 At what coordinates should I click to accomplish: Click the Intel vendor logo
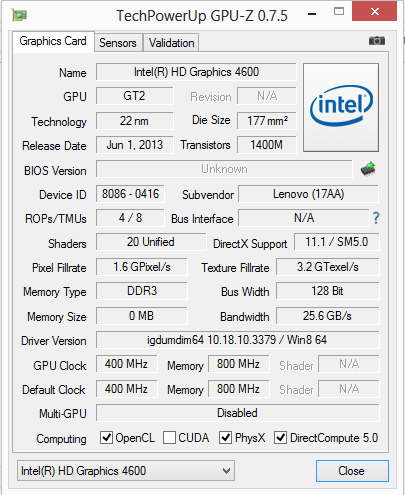341,107
